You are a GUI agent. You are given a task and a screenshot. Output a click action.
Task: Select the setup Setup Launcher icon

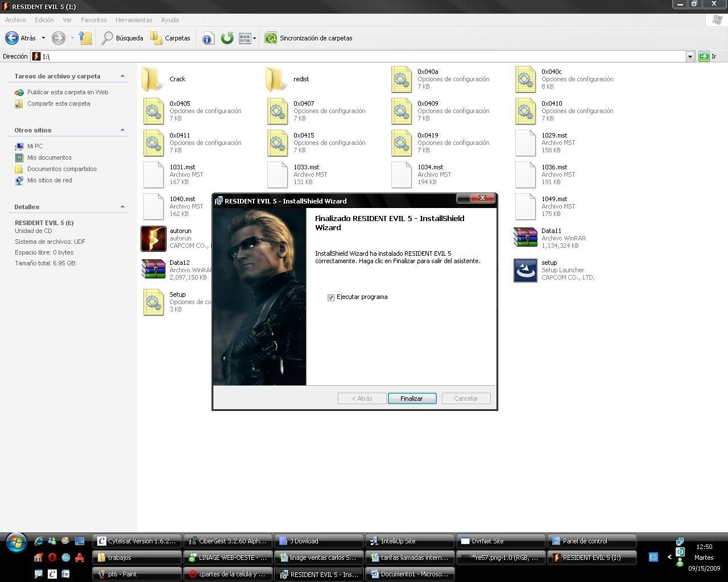tap(526, 270)
